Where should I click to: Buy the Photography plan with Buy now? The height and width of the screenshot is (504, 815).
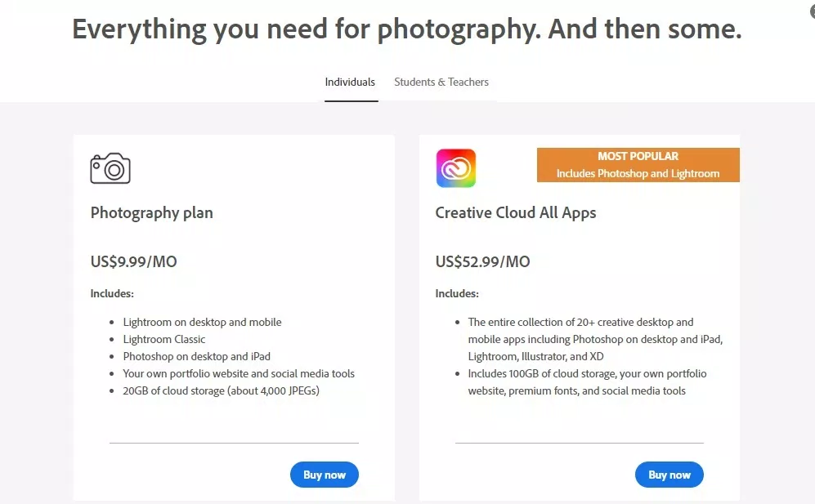(x=324, y=475)
